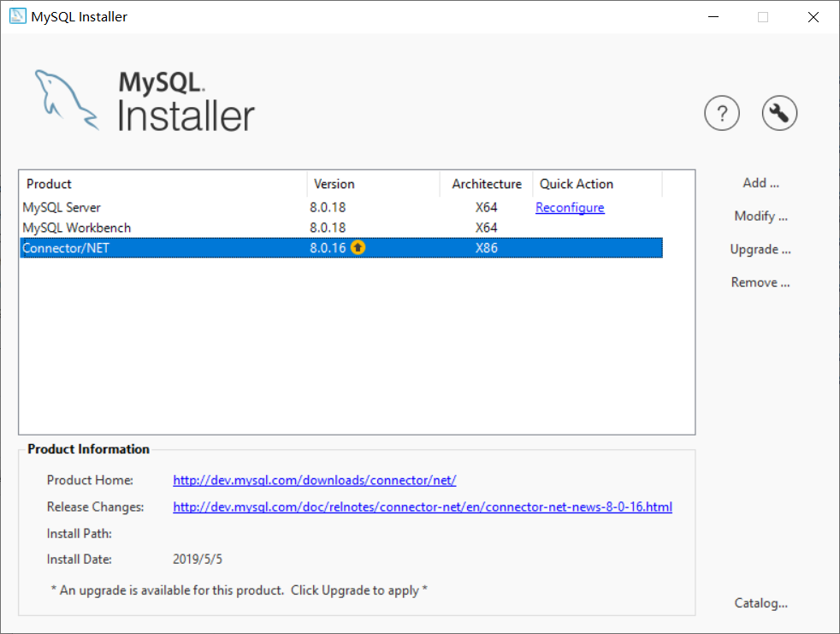The height and width of the screenshot is (634, 840).
Task: Click the MySQL dolphin logo
Action: [x=67, y=100]
